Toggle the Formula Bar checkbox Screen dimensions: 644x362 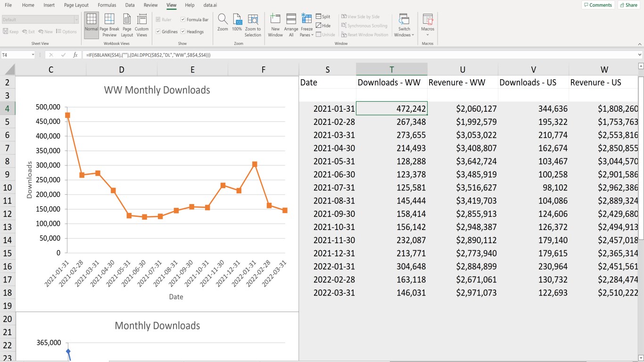183,20
